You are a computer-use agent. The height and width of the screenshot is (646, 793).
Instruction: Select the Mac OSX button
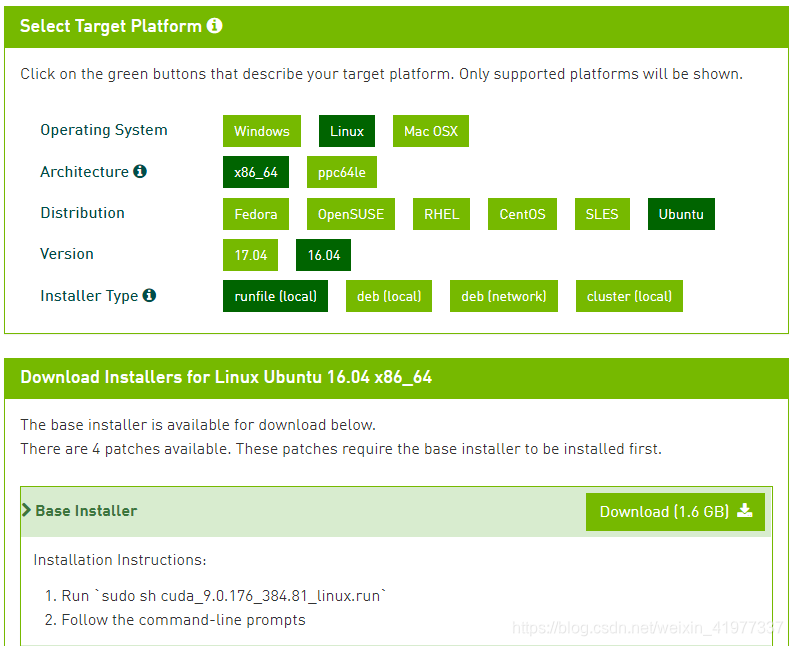click(431, 131)
